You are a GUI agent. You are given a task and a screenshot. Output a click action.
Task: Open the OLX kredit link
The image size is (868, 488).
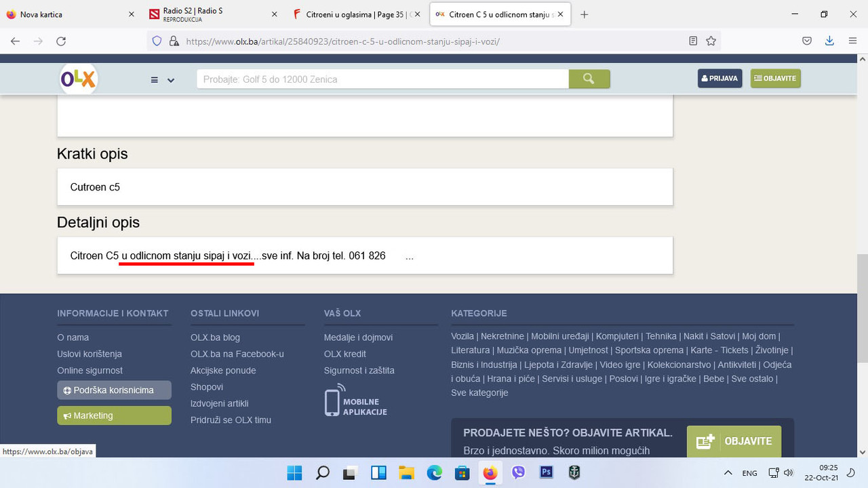coord(345,354)
